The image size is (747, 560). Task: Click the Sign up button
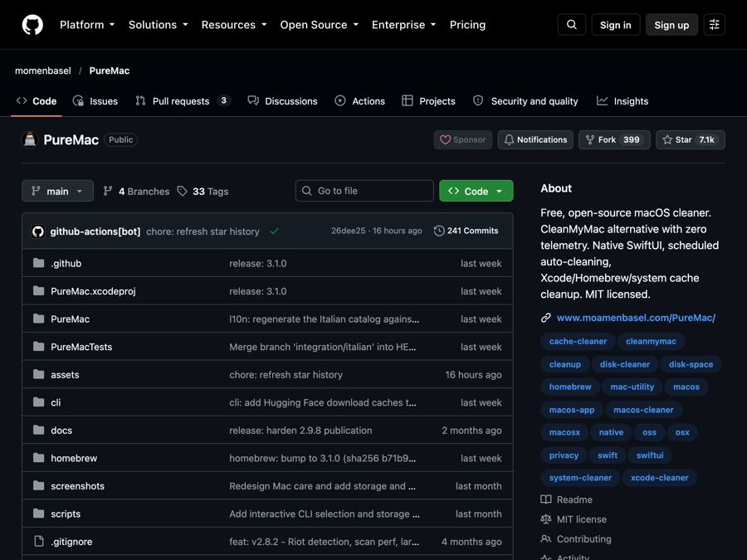coord(671,25)
